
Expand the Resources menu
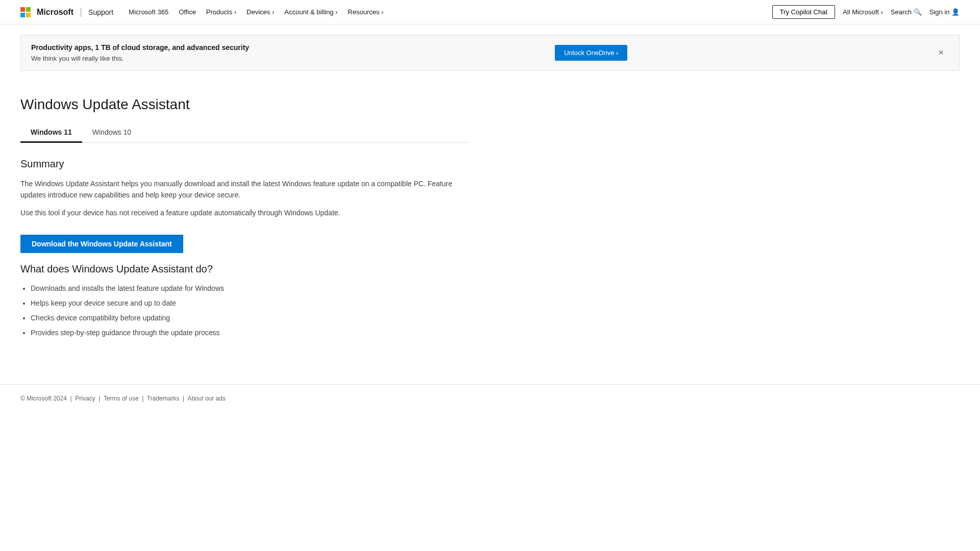[365, 12]
